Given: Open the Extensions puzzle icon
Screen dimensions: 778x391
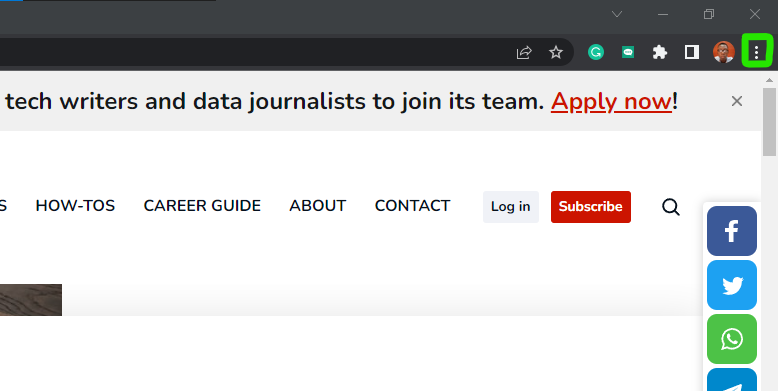Looking at the screenshot, I should click(659, 52).
